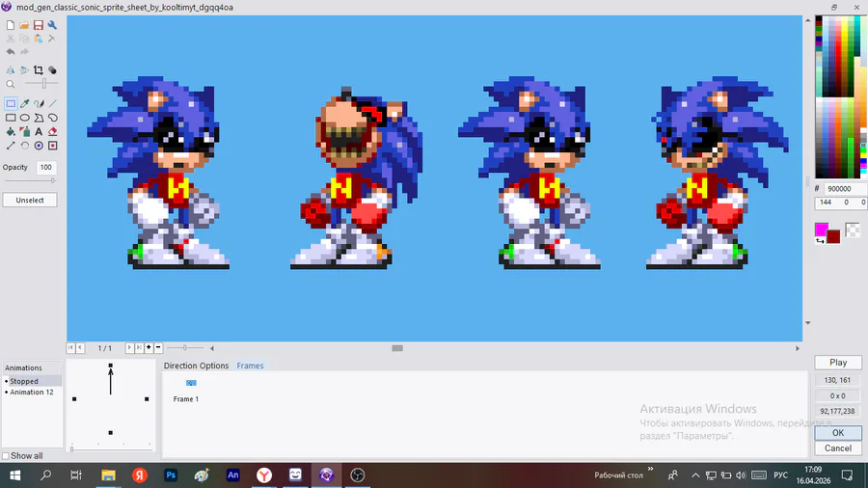Select the Brush tool
Viewport: 868px width, 488px height.
39,103
